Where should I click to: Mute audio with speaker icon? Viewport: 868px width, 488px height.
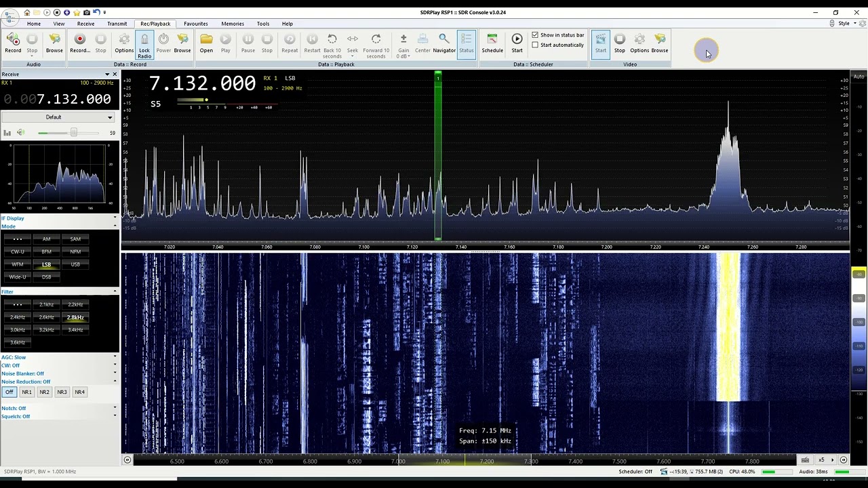coord(20,133)
